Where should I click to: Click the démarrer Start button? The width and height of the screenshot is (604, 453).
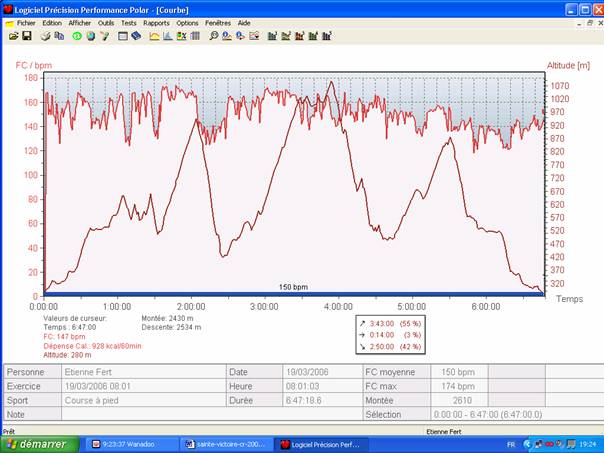point(38,443)
